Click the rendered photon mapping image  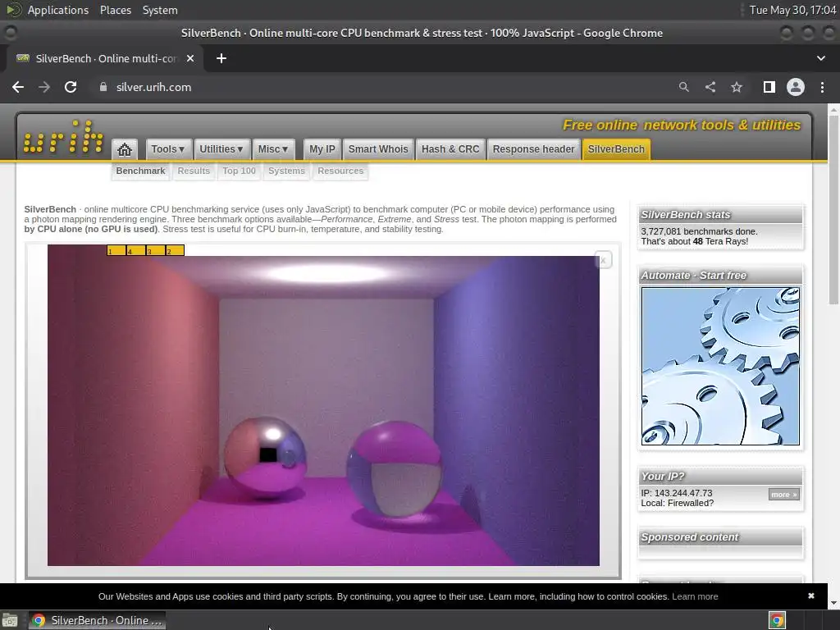(323, 410)
